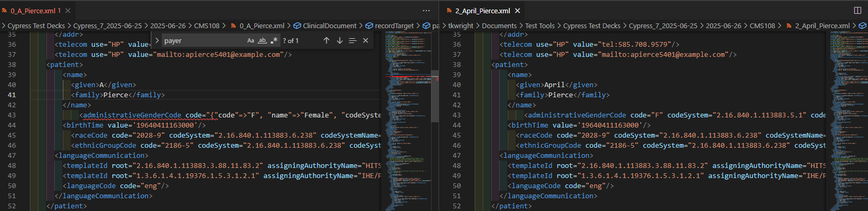
Task: Click the ethnicGroupCode line in right editor
Action: pyautogui.click(x=671, y=145)
